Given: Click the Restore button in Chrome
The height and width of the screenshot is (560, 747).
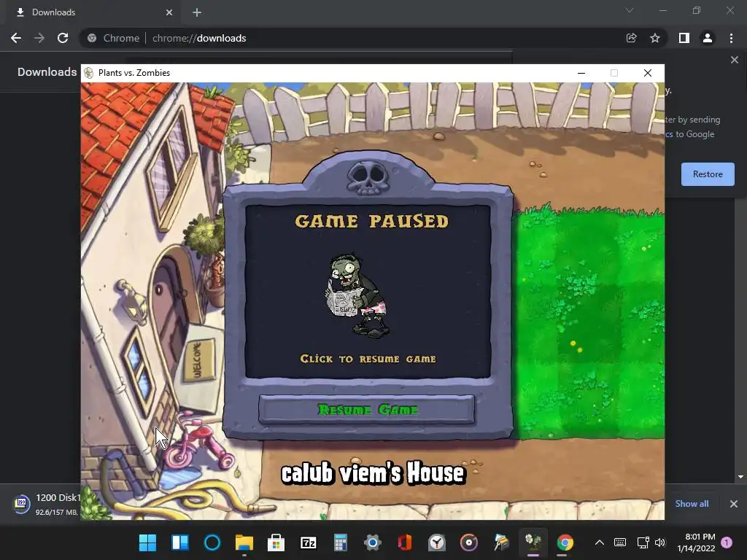Looking at the screenshot, I should 708,174.
